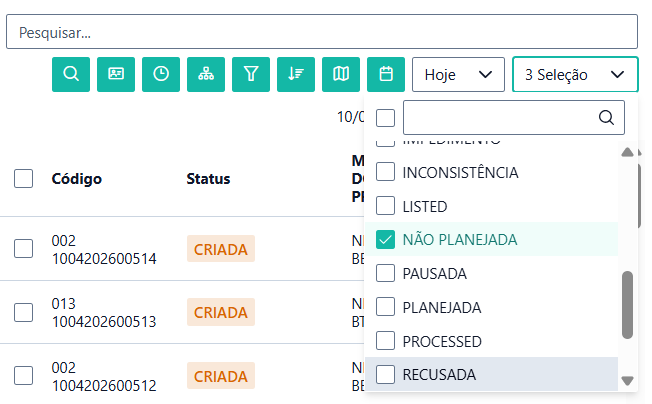Click the sort descending icon button
This screenshot has width=652, height=404.
tap(296, 74)
